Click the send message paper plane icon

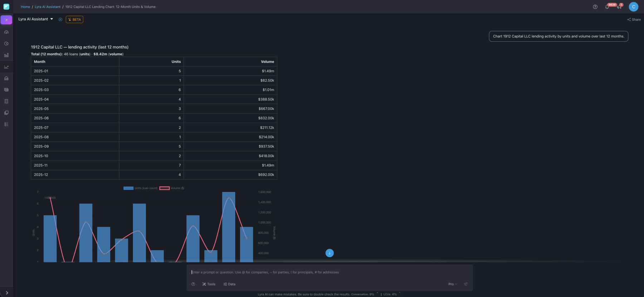pos(465,284)
